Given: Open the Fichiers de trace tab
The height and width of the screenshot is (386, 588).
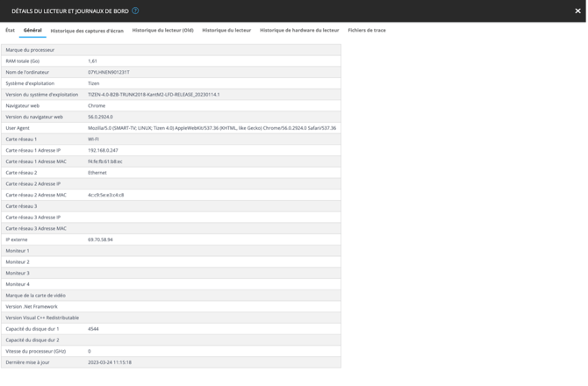Looking at the screenshot, I should (x=367, y=30).
